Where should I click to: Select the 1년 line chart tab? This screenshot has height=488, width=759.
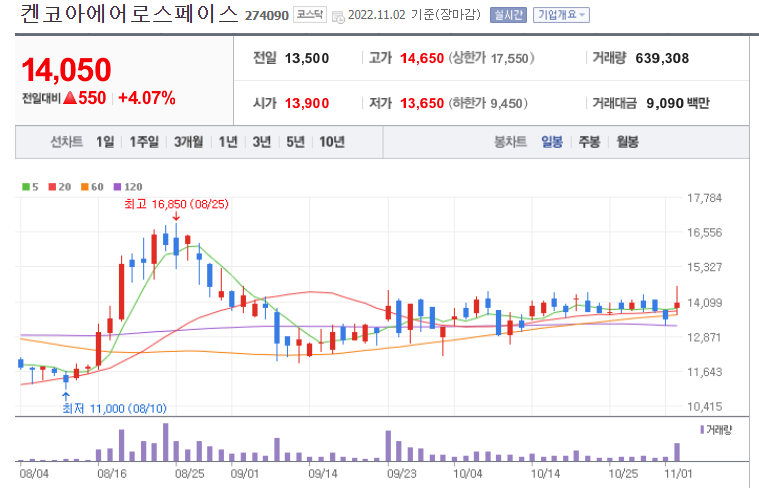click(x=228, y=142)
